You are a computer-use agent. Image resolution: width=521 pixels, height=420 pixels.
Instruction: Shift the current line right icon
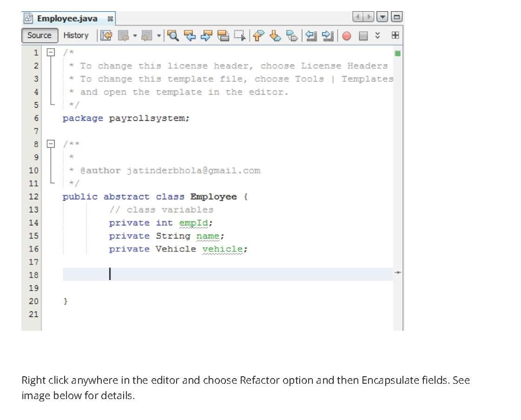point(327,36)
